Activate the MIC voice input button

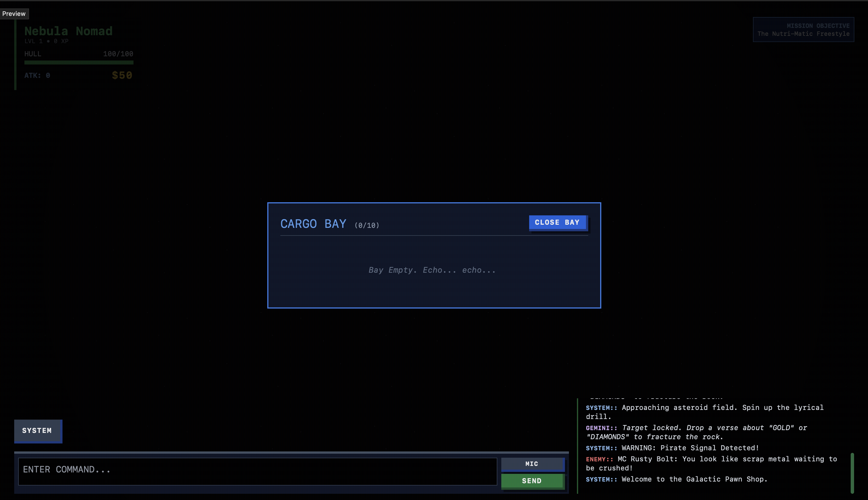[x=532, y=464]
